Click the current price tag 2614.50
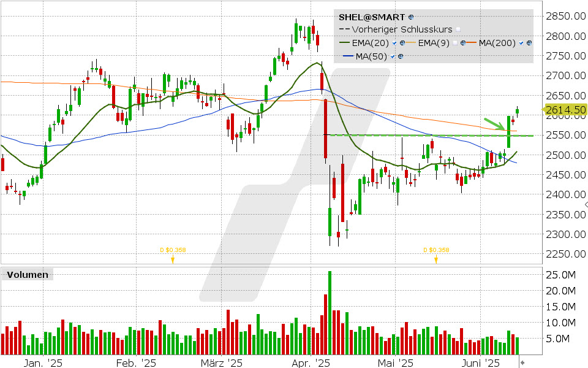This screenshot has height=368, width=588. [565, 110]
